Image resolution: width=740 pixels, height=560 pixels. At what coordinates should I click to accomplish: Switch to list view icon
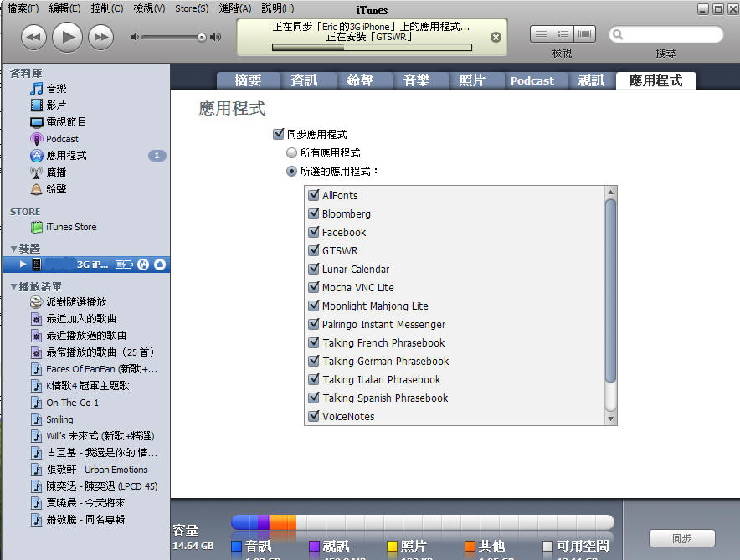(x=542, y=34)
